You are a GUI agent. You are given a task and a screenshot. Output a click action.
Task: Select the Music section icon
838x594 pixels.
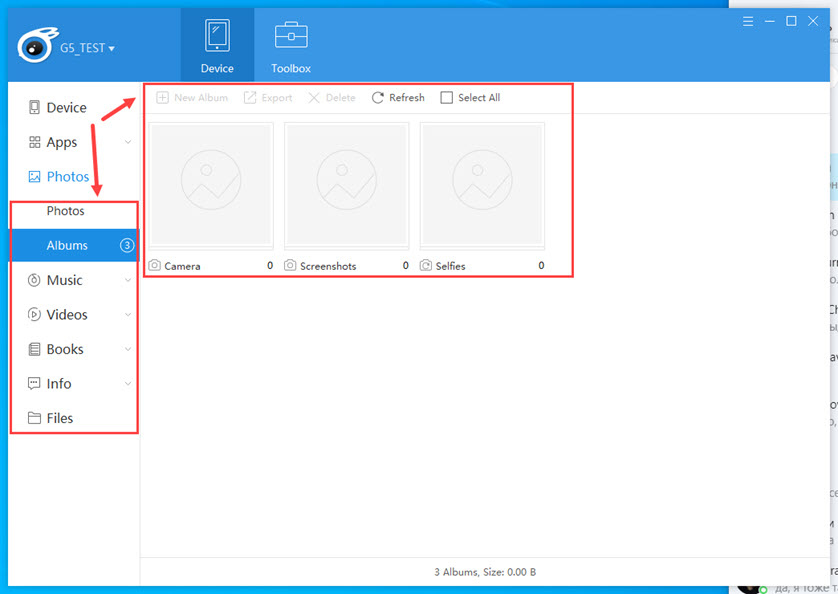click(x=35, y=280)
